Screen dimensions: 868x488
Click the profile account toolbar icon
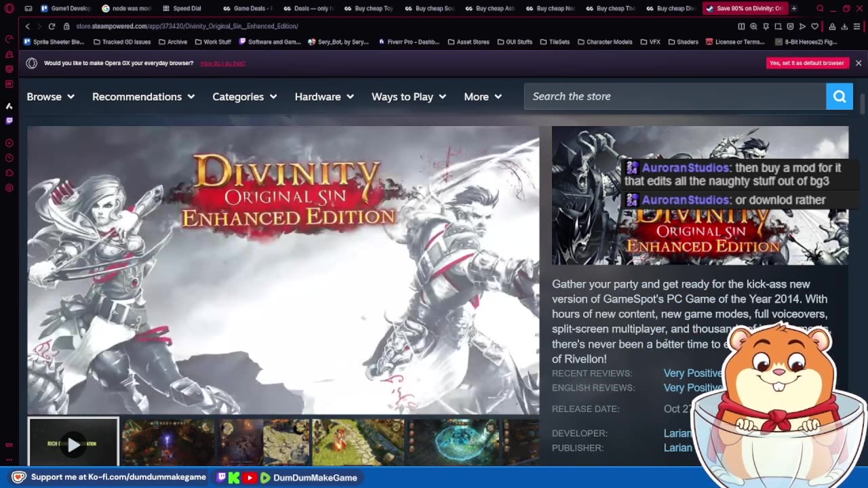click(x=832, y=26)
